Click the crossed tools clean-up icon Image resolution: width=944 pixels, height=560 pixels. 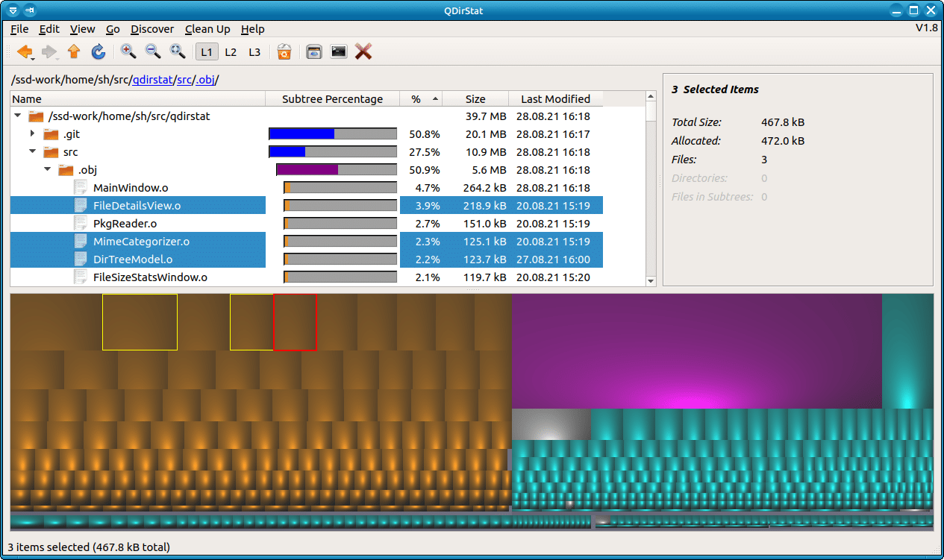coord(363,51)
